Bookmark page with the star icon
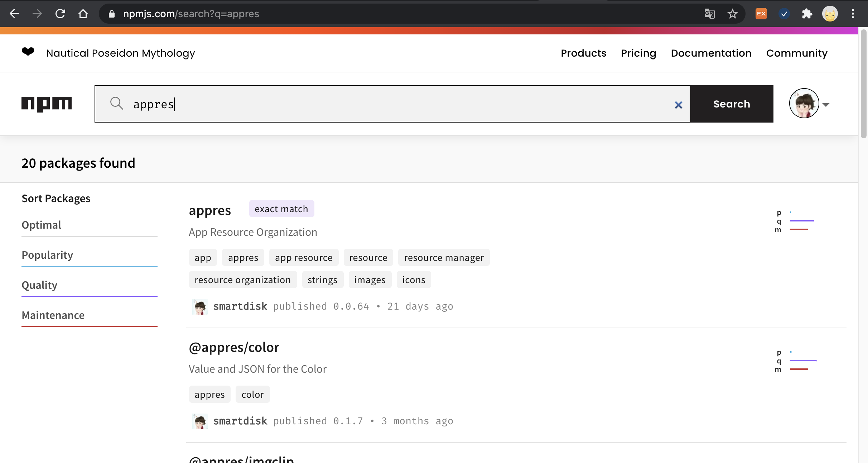The width and height of the screenshot is (868, 463). coord(732,14)
